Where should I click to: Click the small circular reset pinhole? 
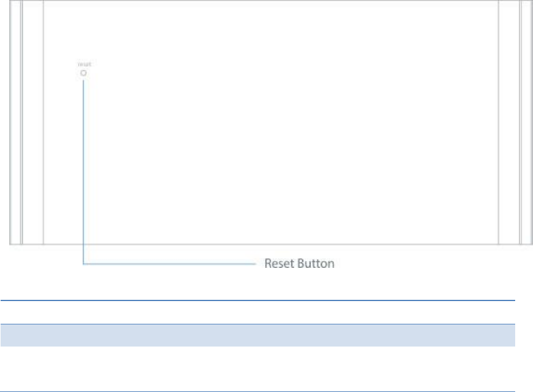tap(84, 72)
